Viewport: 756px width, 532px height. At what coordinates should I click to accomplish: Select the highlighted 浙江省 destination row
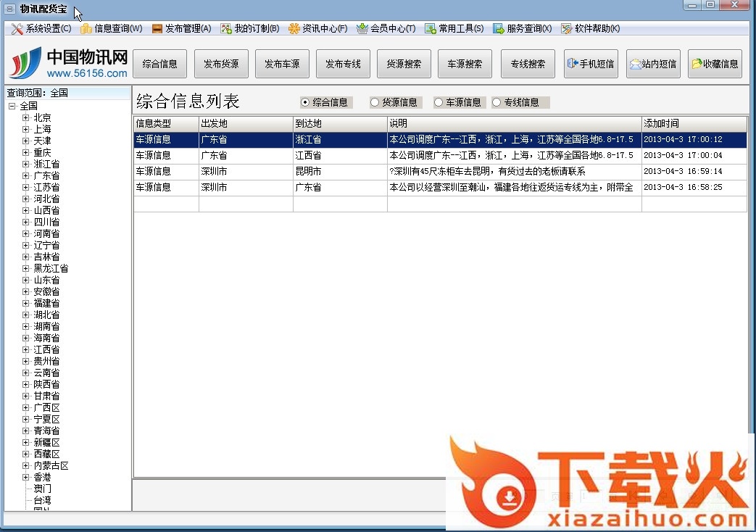click(440, 139)
